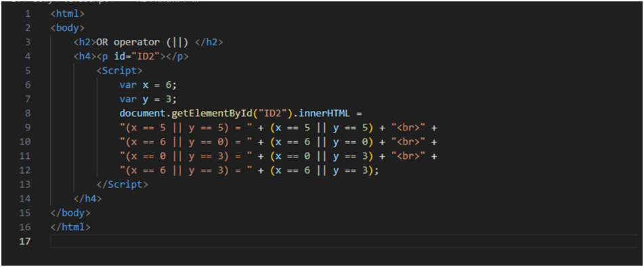Image resolution: width=644 pixels, height=267 pixels.
Task: Click the closing </p> tag
Action: pos(177,56)
